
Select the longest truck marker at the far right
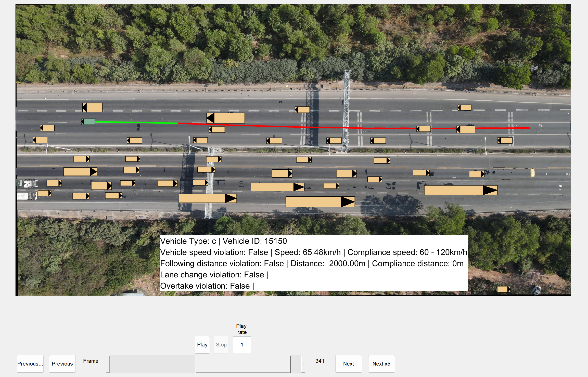point(461,190)
